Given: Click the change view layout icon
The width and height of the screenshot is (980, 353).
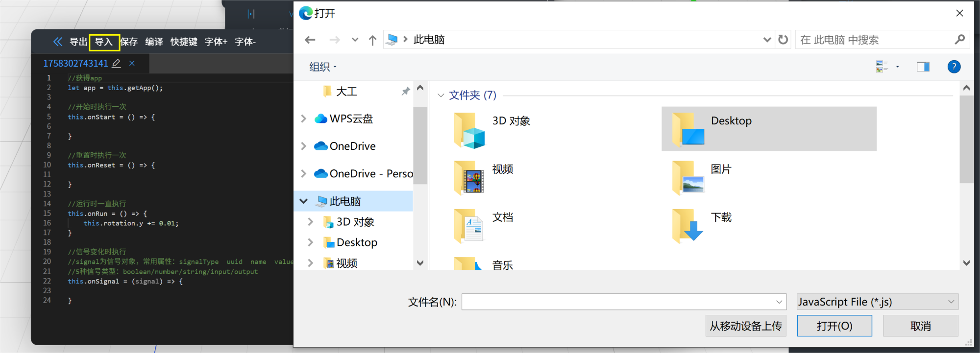Looking at the screenshot, I should coord(882,67).
